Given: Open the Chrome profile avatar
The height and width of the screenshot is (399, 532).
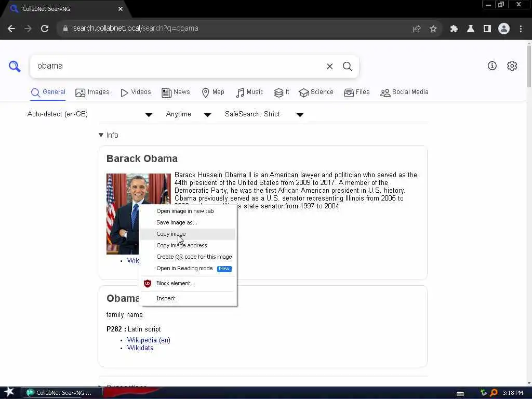Looking at the screenshot, I should tap(504, 29).
